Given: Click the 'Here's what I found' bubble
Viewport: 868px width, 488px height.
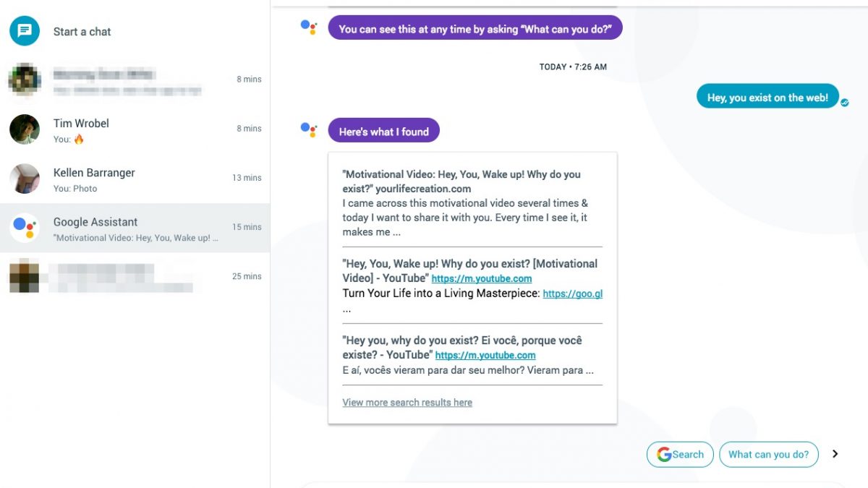Looking at the screenshot, I should tap(383, 132).
